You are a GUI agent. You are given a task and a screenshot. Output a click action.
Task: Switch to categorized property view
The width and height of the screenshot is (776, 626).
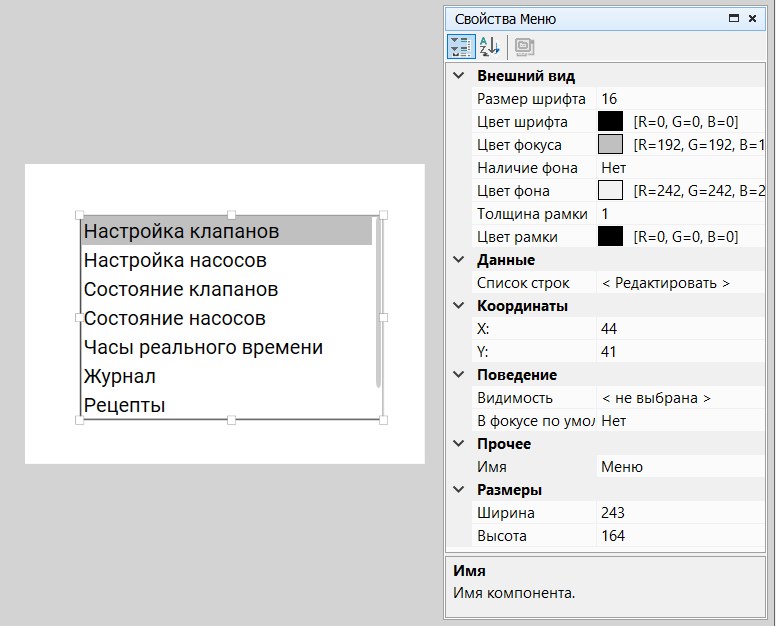(x=461, y=46)
